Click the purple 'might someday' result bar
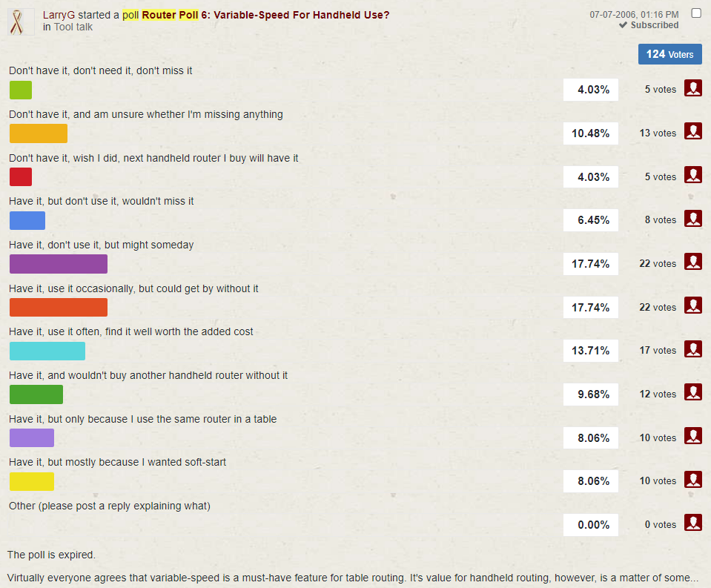The width and height of the screenshot is (711, 588). pos(59,264)
